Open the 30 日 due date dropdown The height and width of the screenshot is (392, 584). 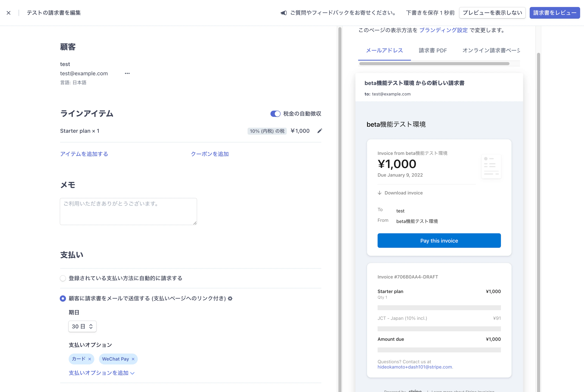click(x=82, y=326)
